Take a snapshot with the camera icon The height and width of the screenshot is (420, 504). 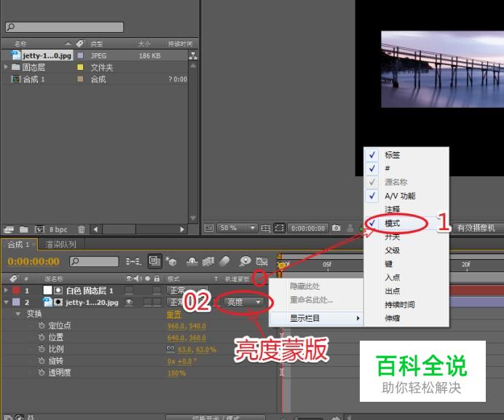(336, 228)
